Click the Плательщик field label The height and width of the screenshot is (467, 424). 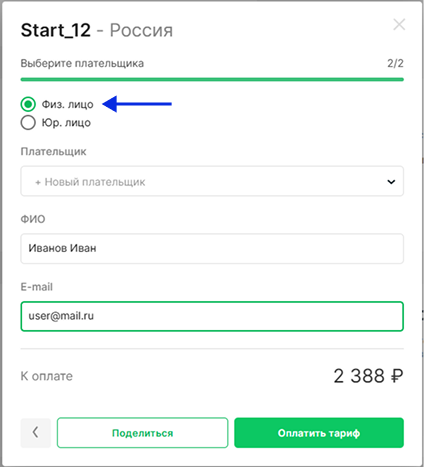53,152
